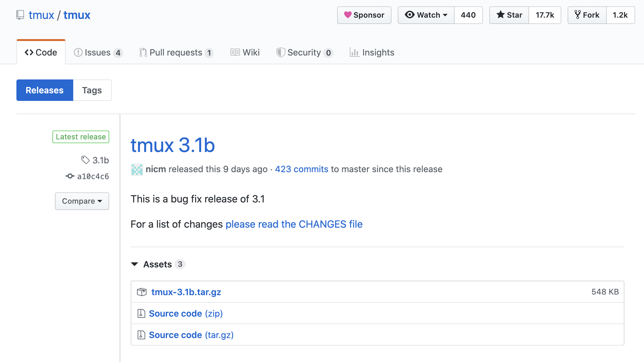Go to the Pull requests tab
The width and height of the screenshot is (644, 362).
176,52
